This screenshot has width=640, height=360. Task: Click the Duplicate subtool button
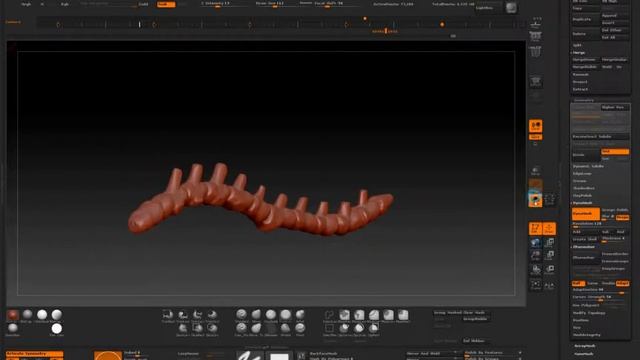coord(585,19)
